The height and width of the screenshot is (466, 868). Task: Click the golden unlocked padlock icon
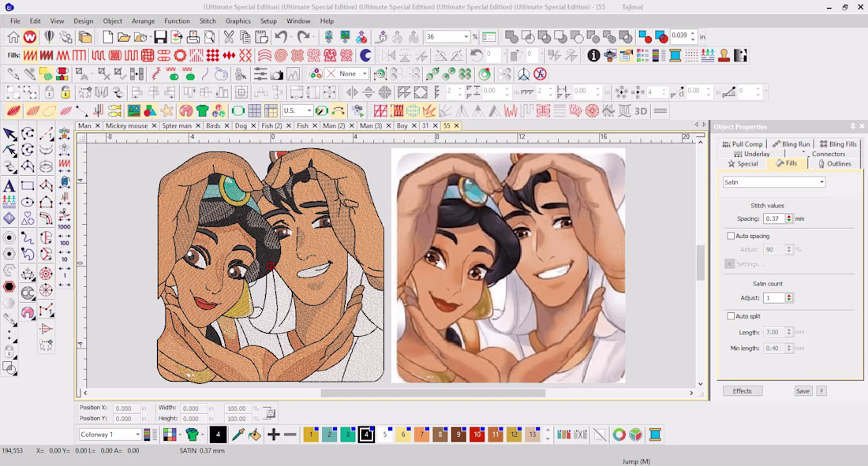tap(65, 92)
